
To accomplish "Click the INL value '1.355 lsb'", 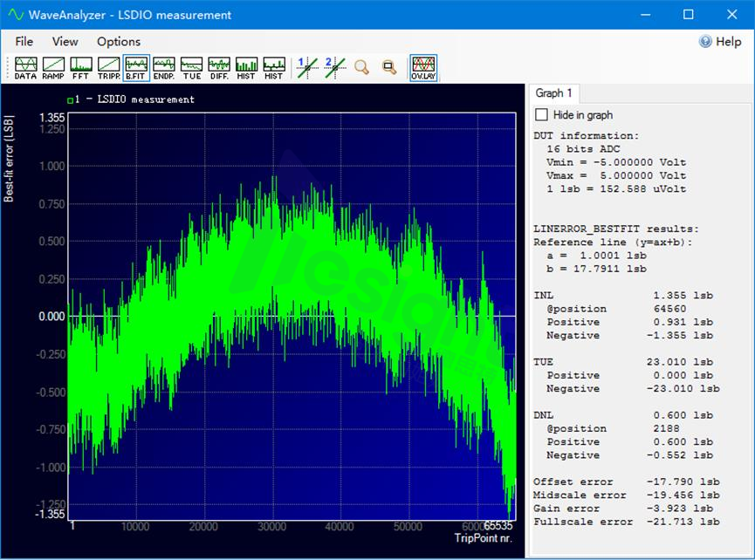I will (683, 296).
